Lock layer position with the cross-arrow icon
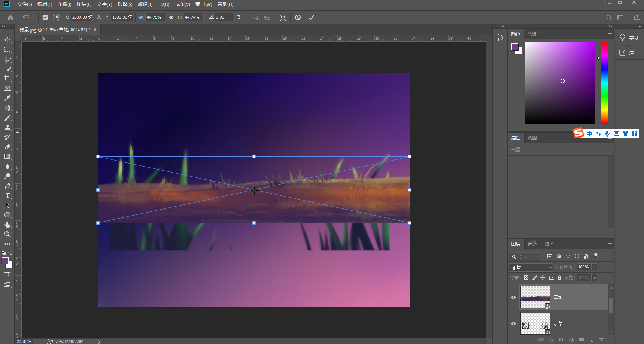This screenshot has height=344, width=644. coord(543,278)
